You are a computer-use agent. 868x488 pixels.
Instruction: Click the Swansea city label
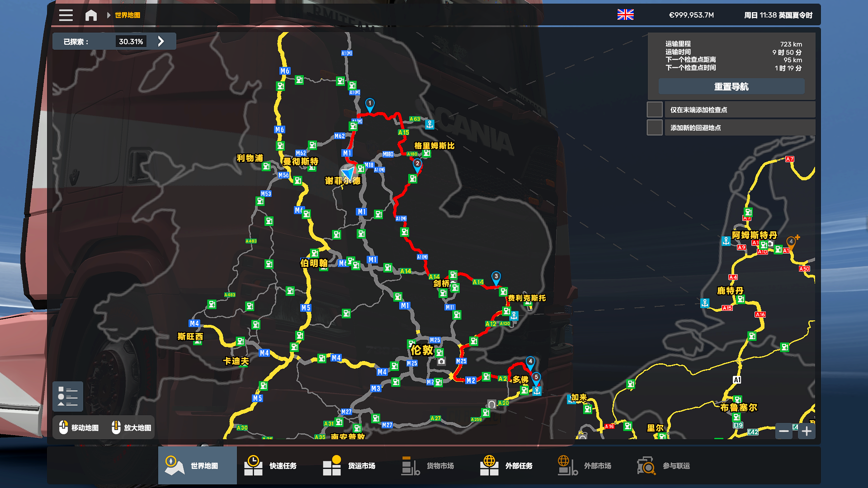pyautogui.click(x=190, y=336)
